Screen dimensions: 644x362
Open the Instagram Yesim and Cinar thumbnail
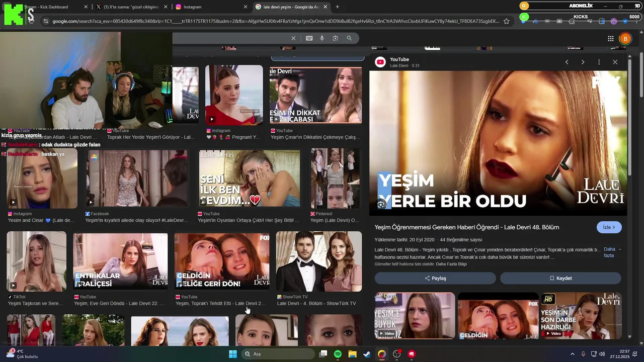point(42,178)
